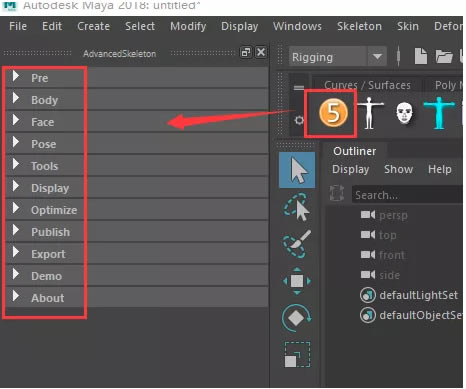Screen dimensions: 466x389
Task: Click the face mask shelf icon
Action: click(404, 113)
